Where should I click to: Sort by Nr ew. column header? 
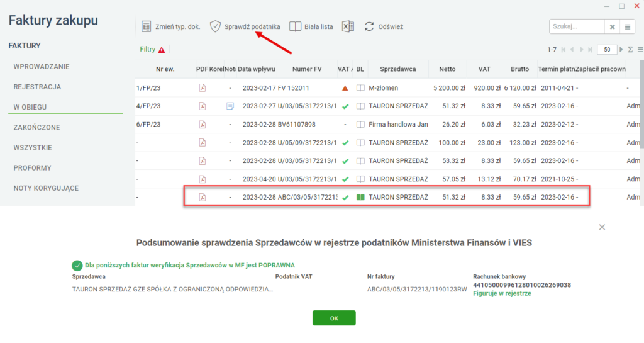click(x=165, y=69)
